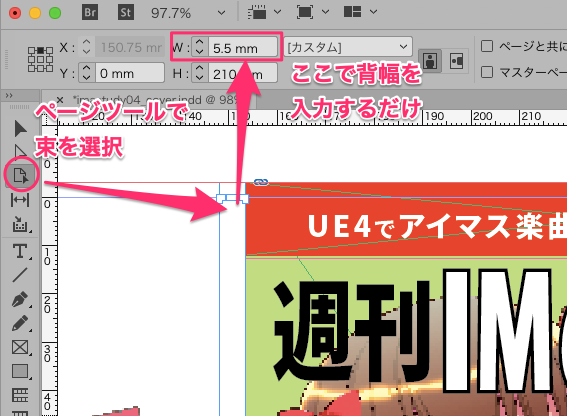Select portrait page orientation
Screen dimensions: 567x416
click(430, 60)
